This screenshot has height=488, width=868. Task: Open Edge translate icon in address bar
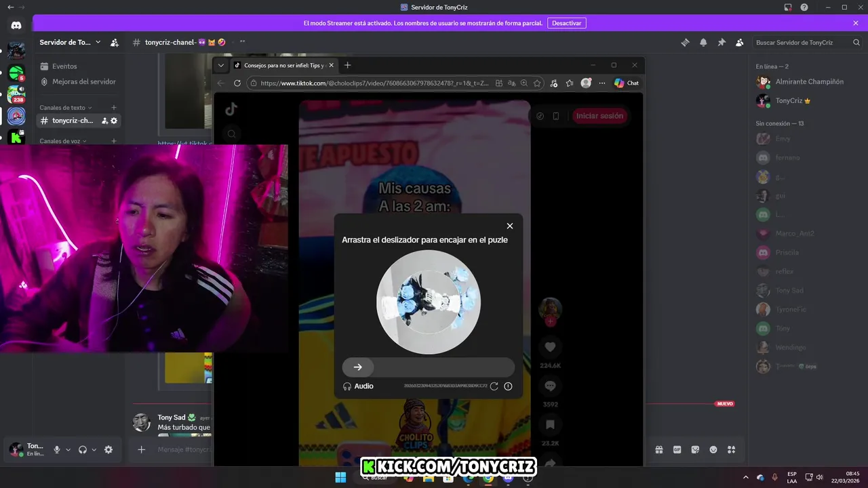tap(511, 83)
